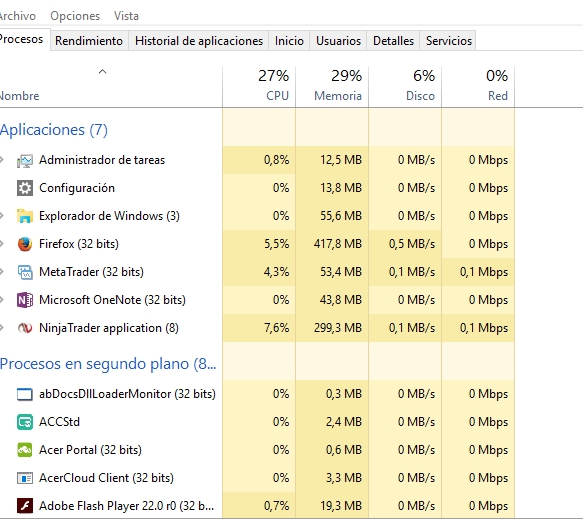Select the Administrador de tareas process name
Image resolution: width=583 pixels, height=522 pixels.
[x=102, y=160]
